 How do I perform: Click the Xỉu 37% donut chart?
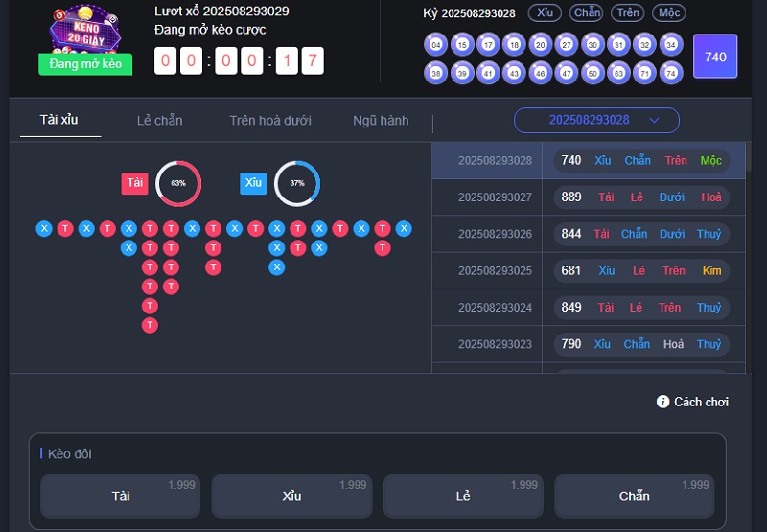pyautogui.click(x=297, y=183)
